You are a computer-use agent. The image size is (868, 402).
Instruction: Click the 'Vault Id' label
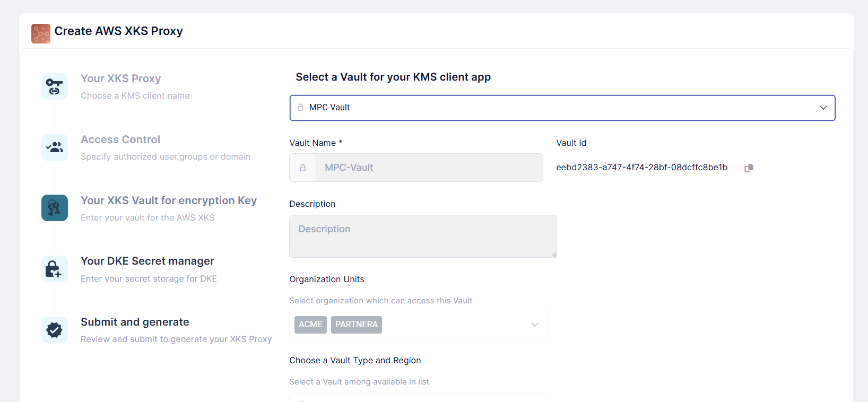tap(571, 143)
